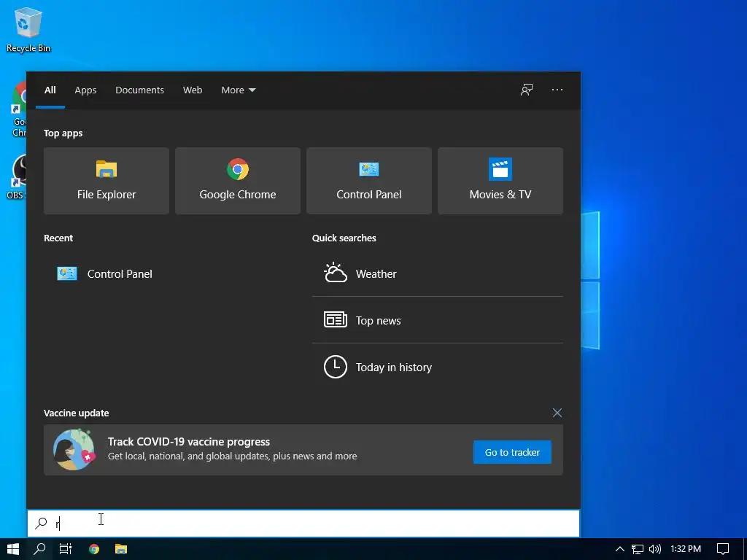The image size is (747, 560).
Task: Expand the More dropdown filter
Action: click(239, 90)
